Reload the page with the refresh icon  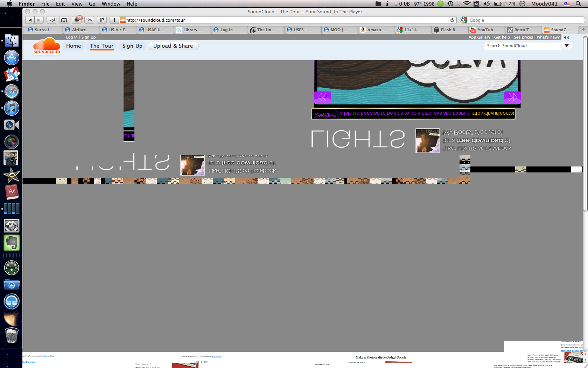tap(452, 20)
